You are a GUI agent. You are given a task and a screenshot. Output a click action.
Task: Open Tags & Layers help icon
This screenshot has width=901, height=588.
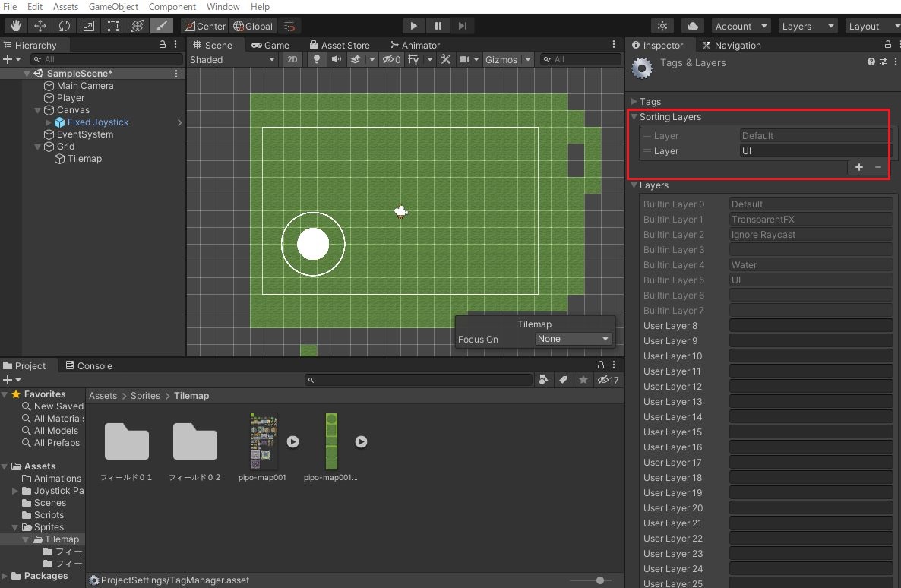[x=871, y=62]
